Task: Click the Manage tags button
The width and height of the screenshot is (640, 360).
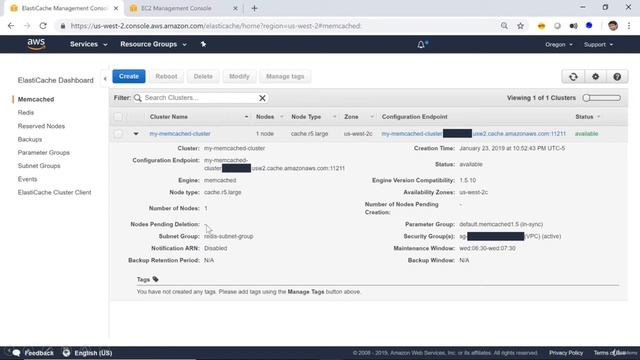Action: point(285,76)
